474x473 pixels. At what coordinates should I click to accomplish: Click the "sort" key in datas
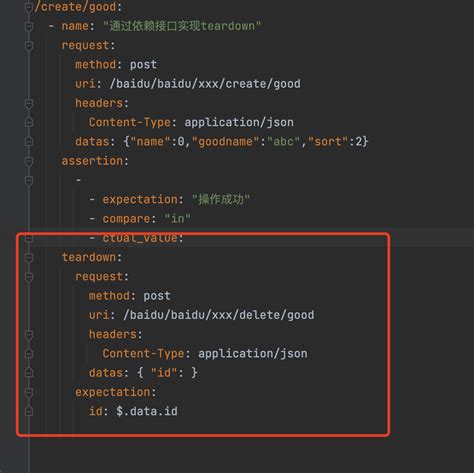328,142
